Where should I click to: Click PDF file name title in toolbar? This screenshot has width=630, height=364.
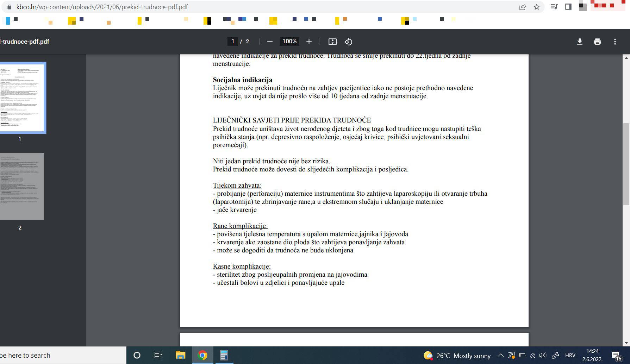point(25,42)
